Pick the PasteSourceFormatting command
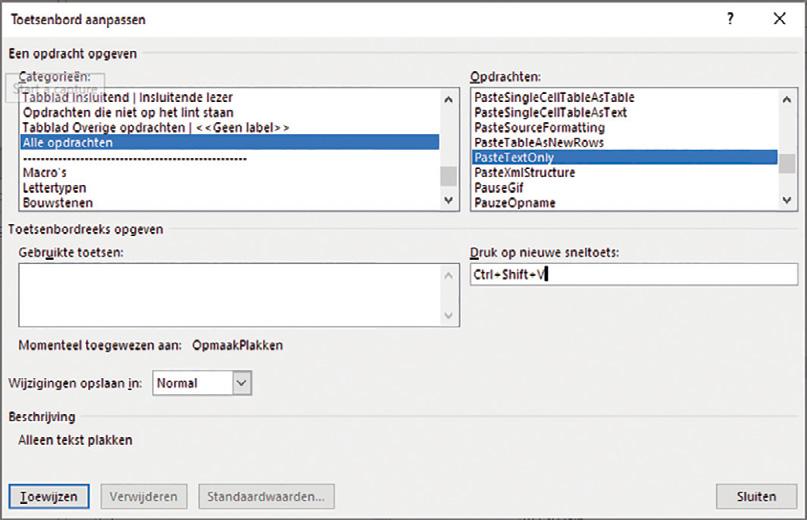The image size is (807, 520). click(x=539, y=127)
